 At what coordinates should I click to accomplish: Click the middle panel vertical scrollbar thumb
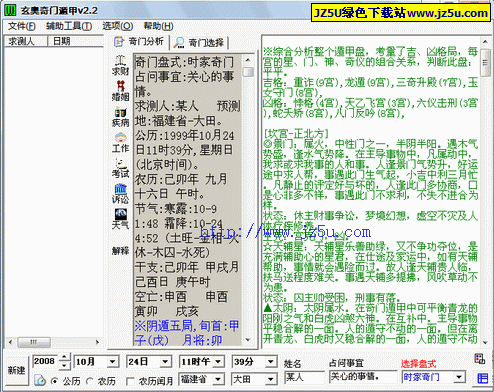(x=248, y=72)
